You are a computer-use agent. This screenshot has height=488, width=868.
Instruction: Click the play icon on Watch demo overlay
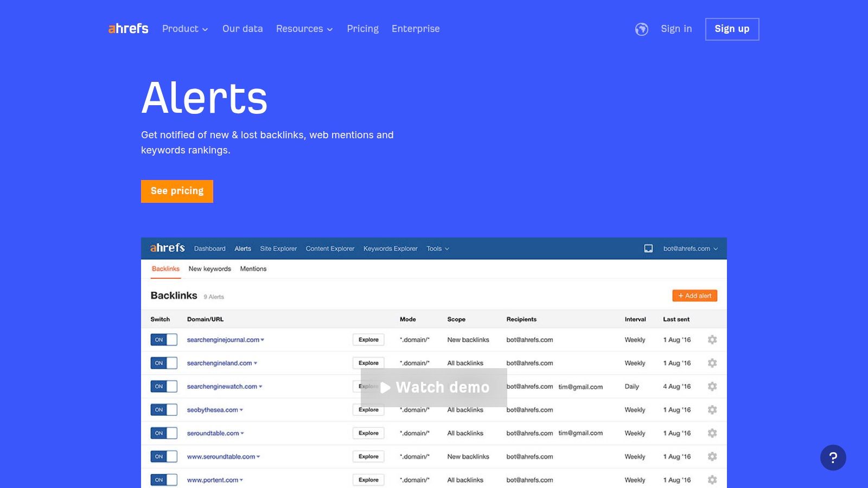click(386, 387)
